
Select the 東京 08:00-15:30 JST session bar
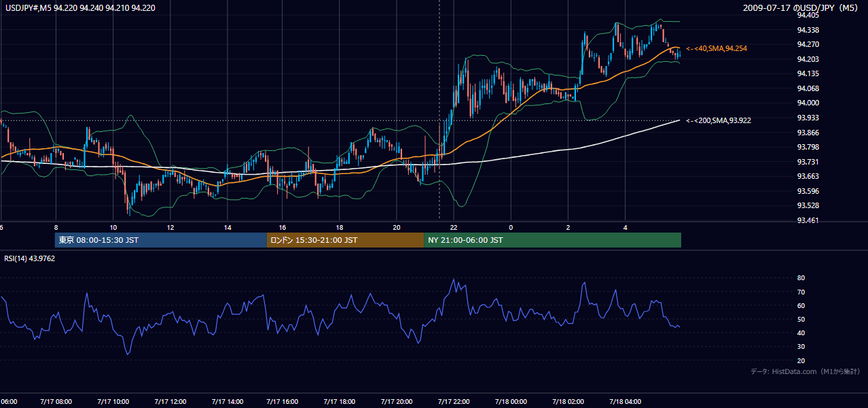click(x=161, y=240)
